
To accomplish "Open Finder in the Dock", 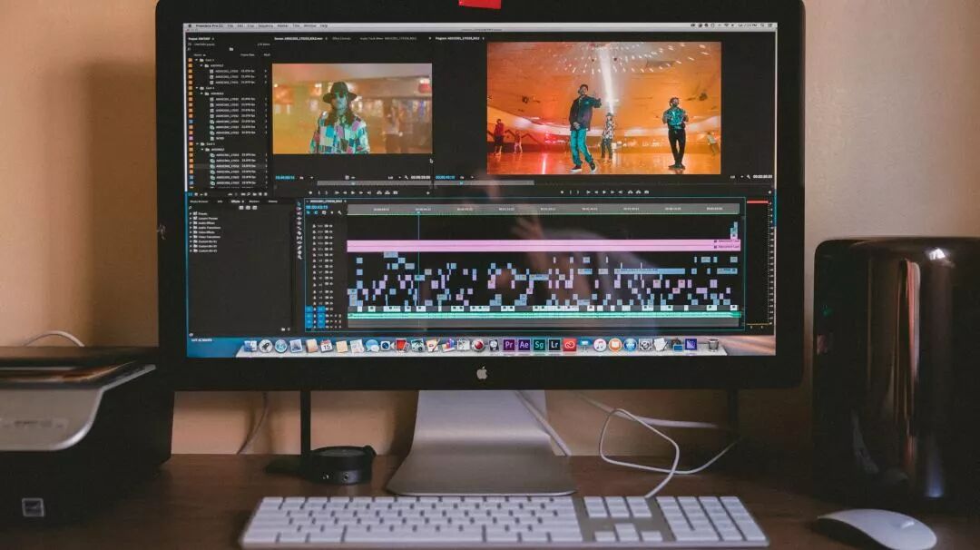I will click(x=250, y=345).
